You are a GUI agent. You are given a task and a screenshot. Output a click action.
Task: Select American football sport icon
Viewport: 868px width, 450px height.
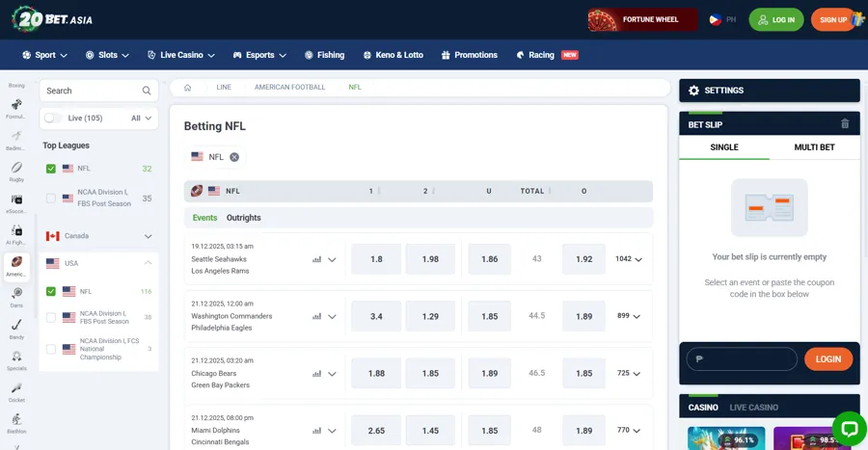point(16,267)
